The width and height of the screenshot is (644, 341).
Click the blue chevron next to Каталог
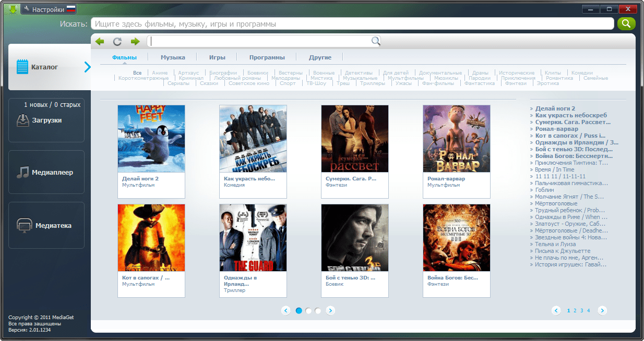point(87,67)
